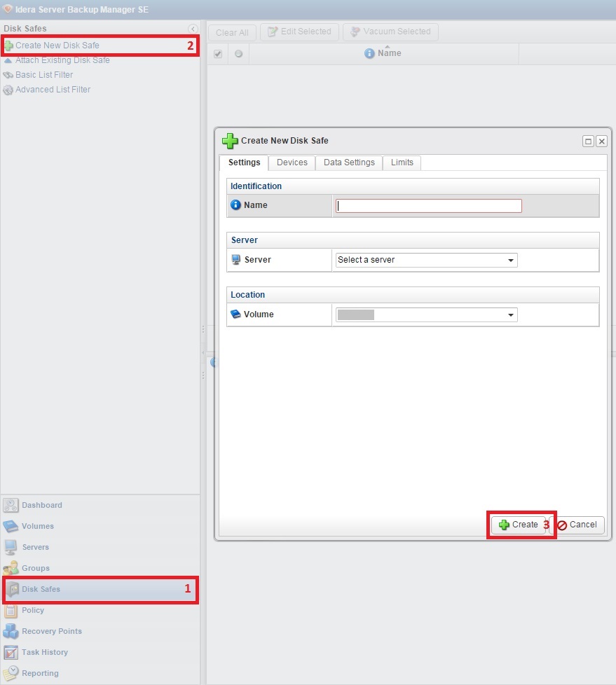
Task: Click the Vacuum Selected button
Action: coord(390,32)
